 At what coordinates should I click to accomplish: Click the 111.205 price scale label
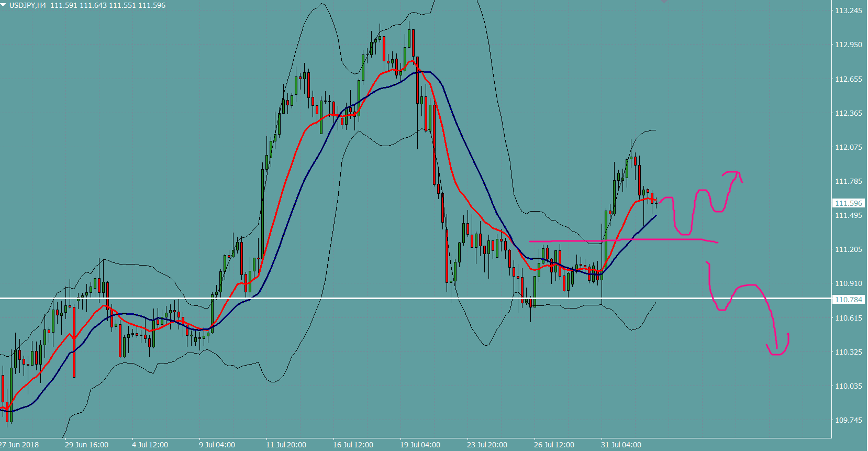pos(848,249)
